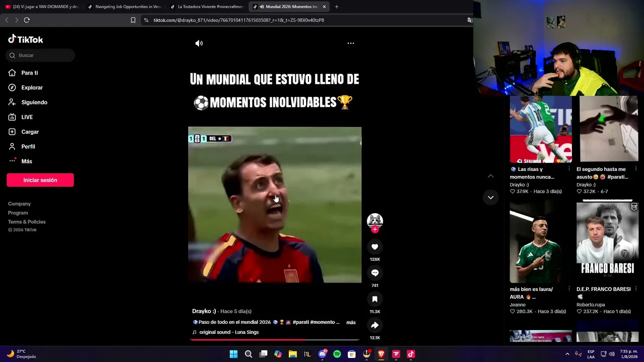
Task: Mute the video with the speaker icon
Action: click(x=199, y=43)
